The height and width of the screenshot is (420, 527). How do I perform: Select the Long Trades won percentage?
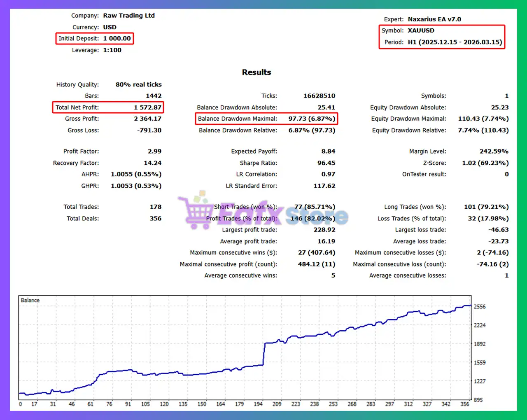[486, 207]
